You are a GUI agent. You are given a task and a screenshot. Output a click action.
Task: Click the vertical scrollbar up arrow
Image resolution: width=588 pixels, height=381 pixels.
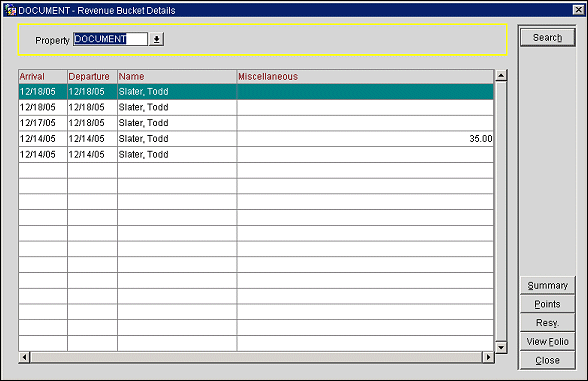pos(501,75)
